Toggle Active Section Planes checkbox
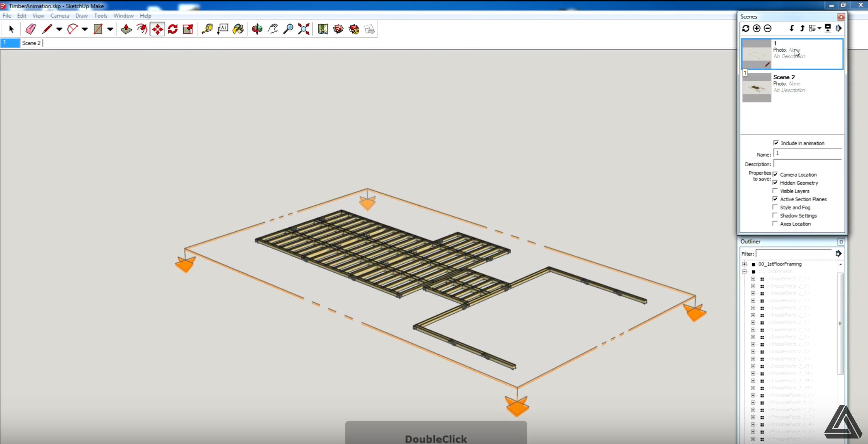 coord(775,199)
